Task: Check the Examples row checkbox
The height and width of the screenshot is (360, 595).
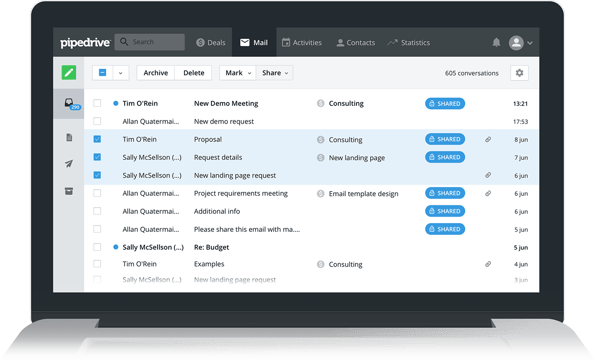Action: pos(97,264)
